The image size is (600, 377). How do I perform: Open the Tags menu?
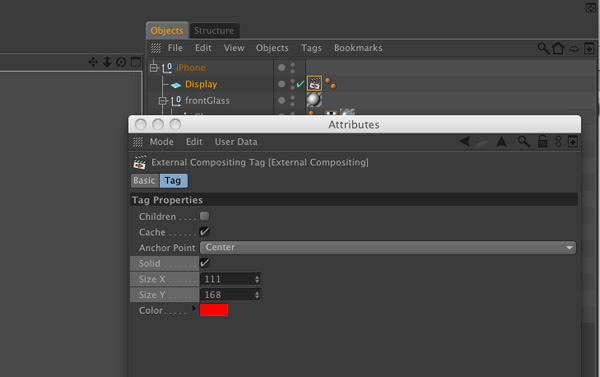tap(311, 48)
